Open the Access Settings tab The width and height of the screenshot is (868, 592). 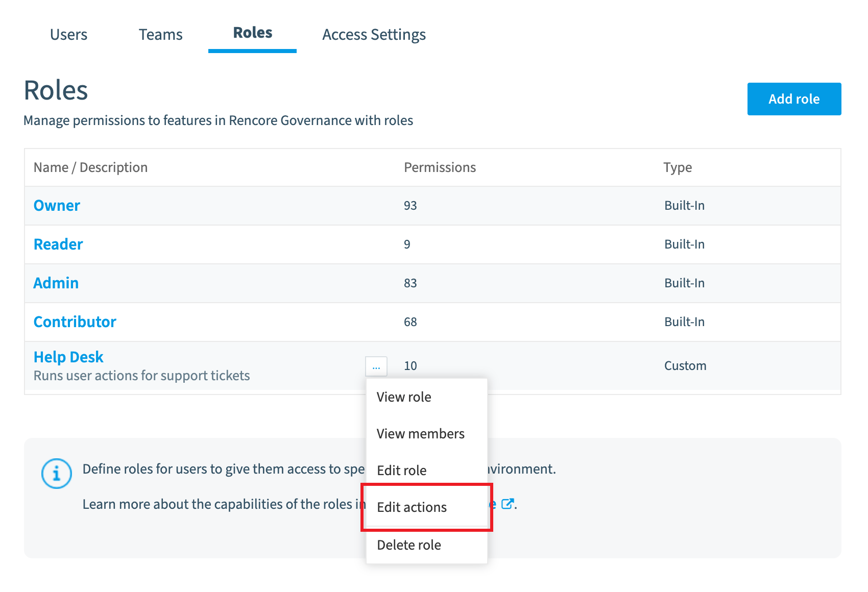click(x=374, y=35)
